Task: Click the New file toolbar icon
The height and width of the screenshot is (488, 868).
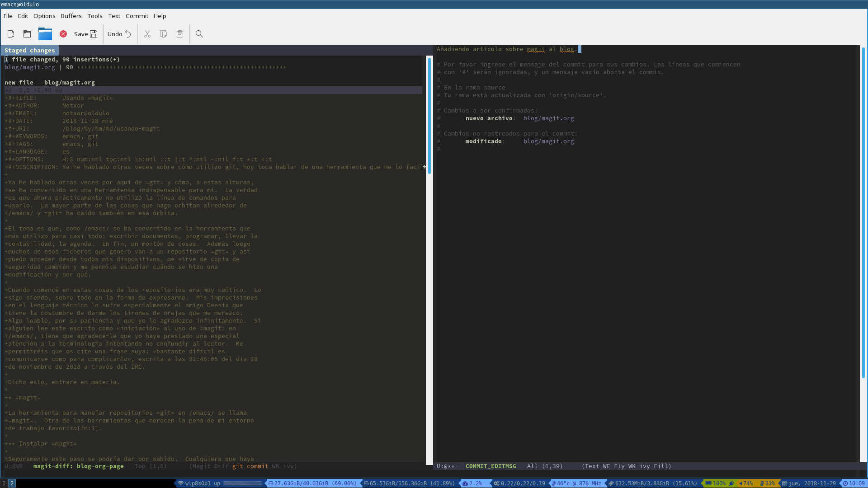Action: tap(11, 34)
